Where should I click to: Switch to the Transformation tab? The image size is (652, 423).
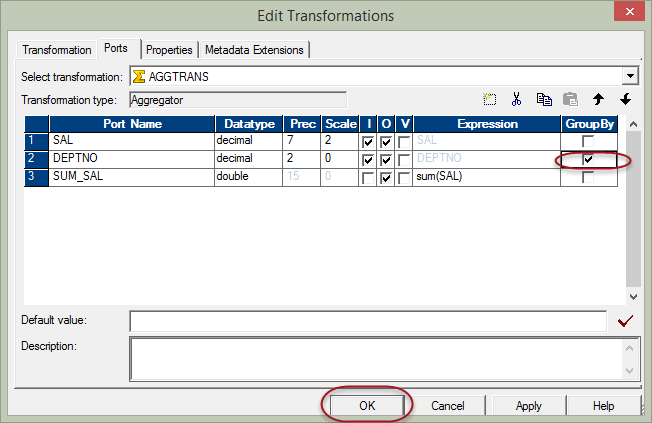pyautogui.click(x=56, y=49)
